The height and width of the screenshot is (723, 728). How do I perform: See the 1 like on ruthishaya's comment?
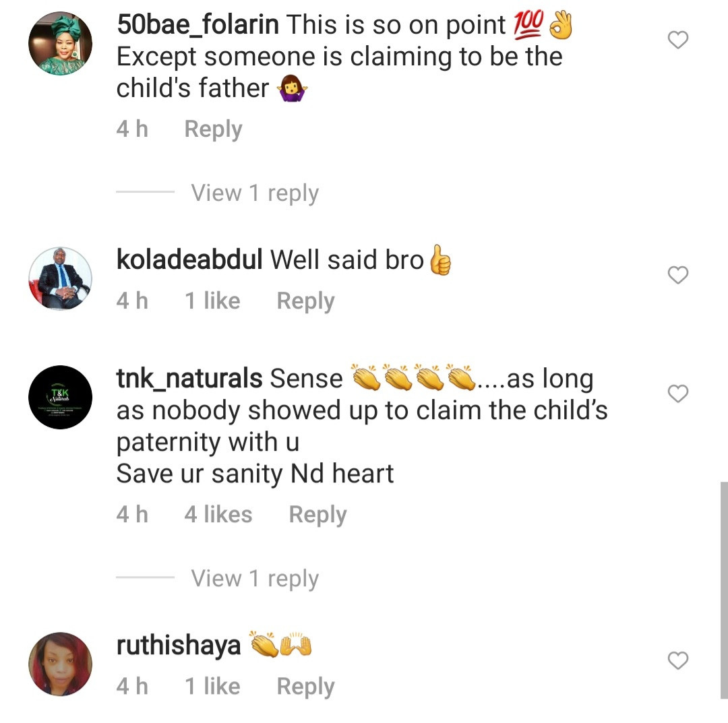[212, 687]
